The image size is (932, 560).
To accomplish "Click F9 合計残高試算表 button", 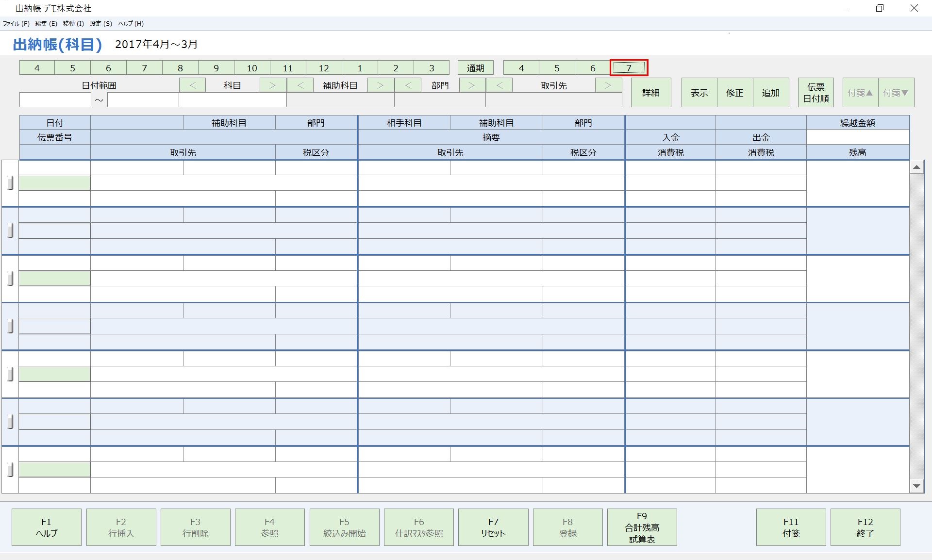I will coord(642,527).
